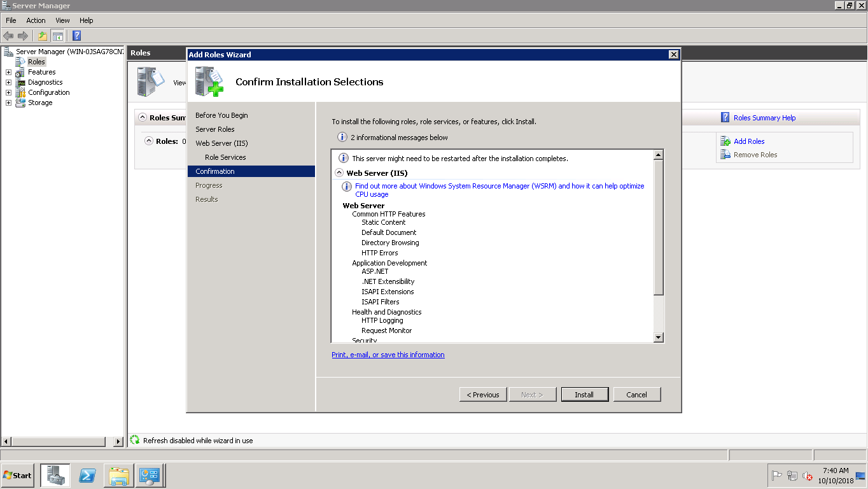Open Server Manager from the taskbar

click(55, 476)
